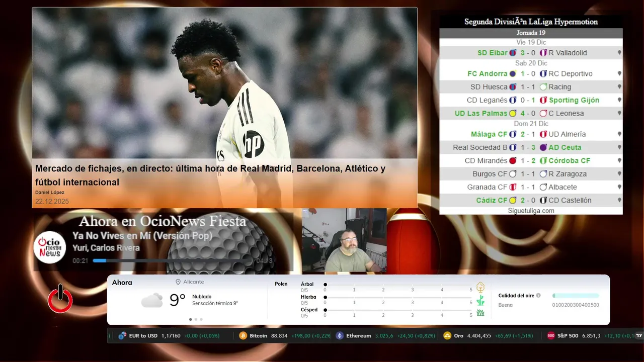Click the RC Deportivo team crest
Viewport: 644px width, 362px height.
543,74
